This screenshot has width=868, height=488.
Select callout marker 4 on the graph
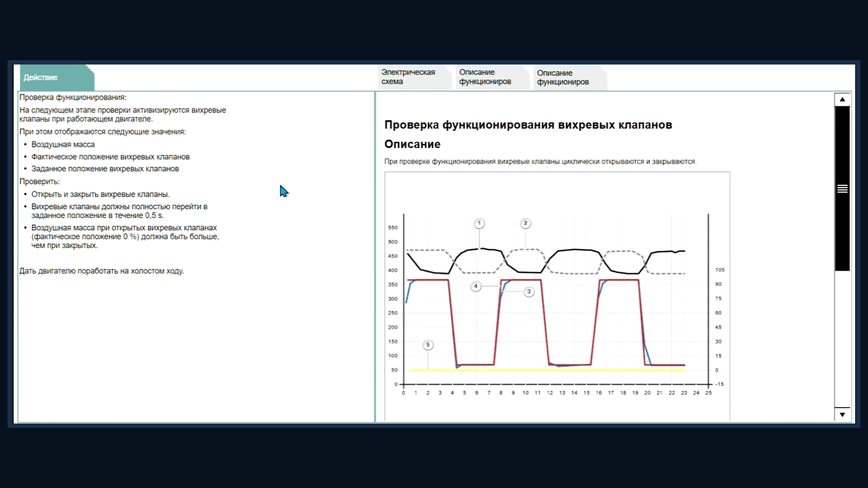(x=476, y=286)
